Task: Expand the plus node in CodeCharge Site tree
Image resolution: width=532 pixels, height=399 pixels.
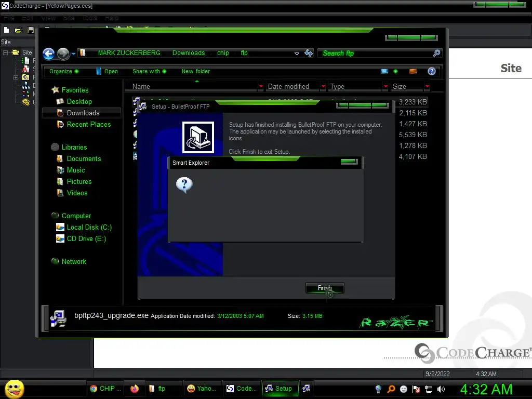Action: 16,77
